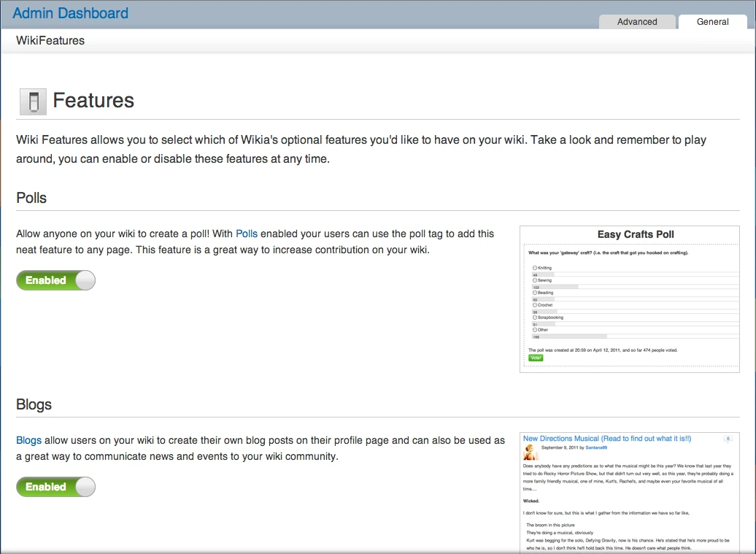Choose the Scrapbooking radio option

535,318
